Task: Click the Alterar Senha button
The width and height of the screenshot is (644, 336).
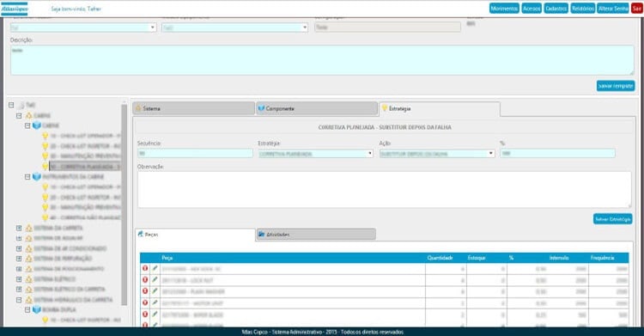Action: pos(613,9)
